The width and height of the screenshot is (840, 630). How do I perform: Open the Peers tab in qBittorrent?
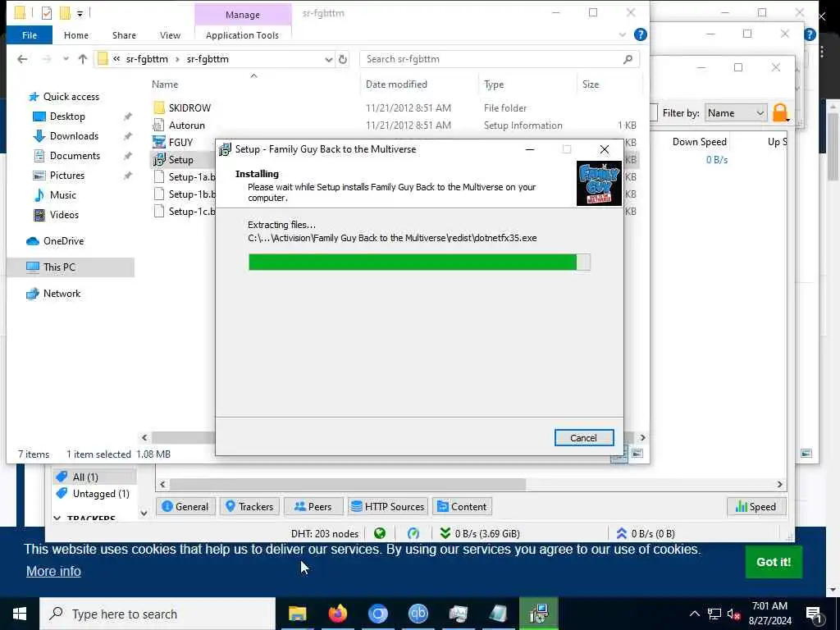coord(313,507)
